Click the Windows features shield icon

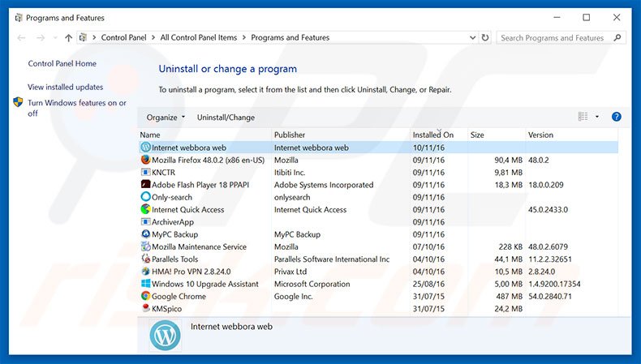tap(18, 101)
